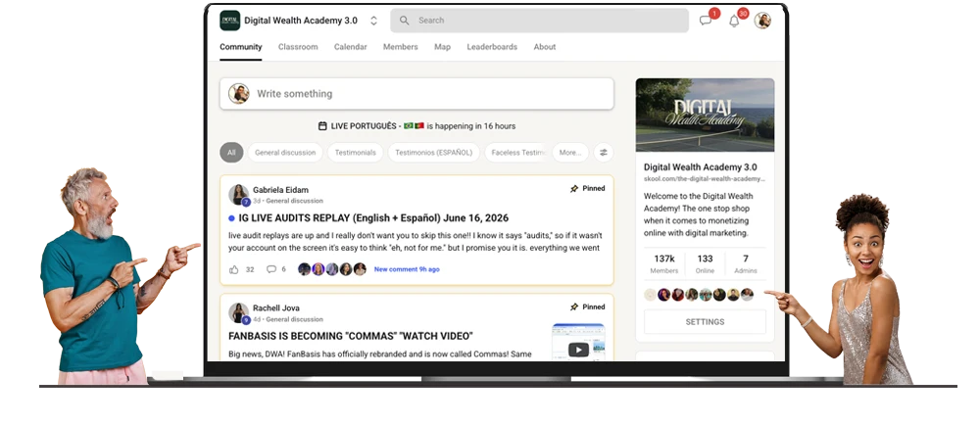This screenshot has height=425, width=980.
Task: Expand the community switcher chevrons
Action: tap(373, 21)
